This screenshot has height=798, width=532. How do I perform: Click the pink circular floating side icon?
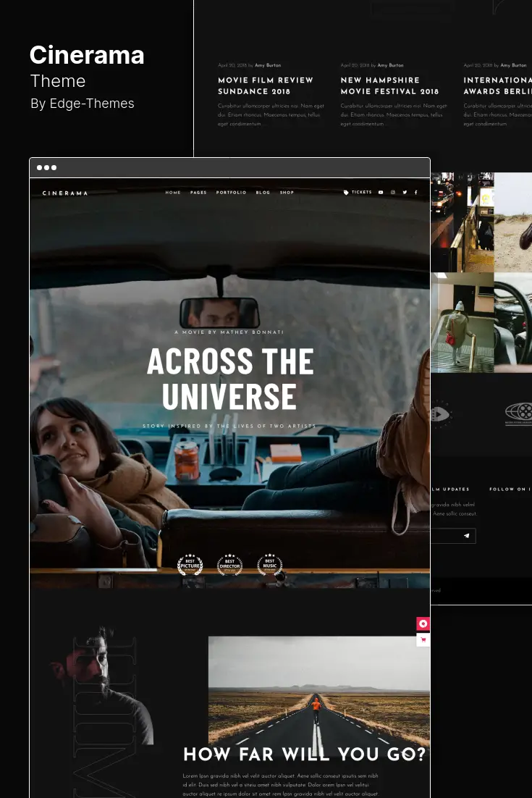point(423,624)
